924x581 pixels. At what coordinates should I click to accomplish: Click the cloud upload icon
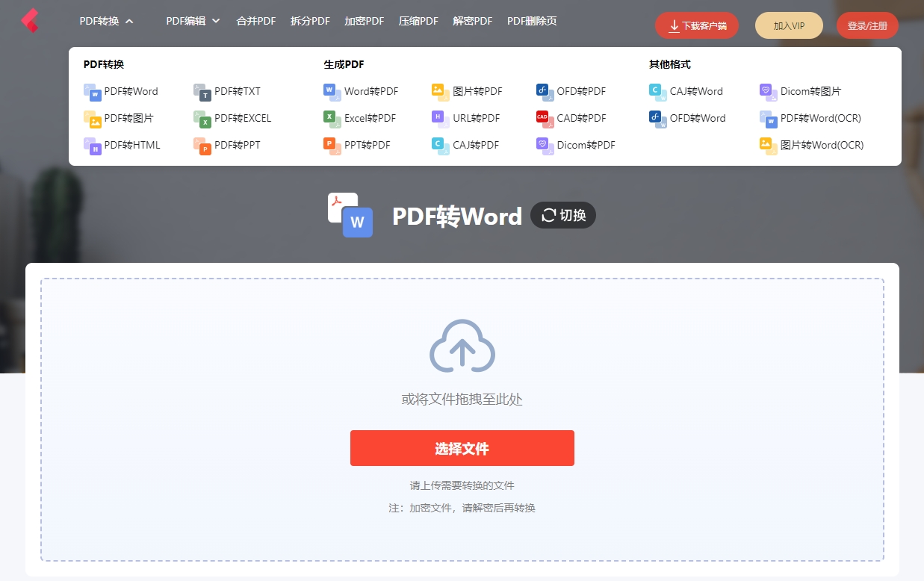pyautogui.click(x=462, y=346)
